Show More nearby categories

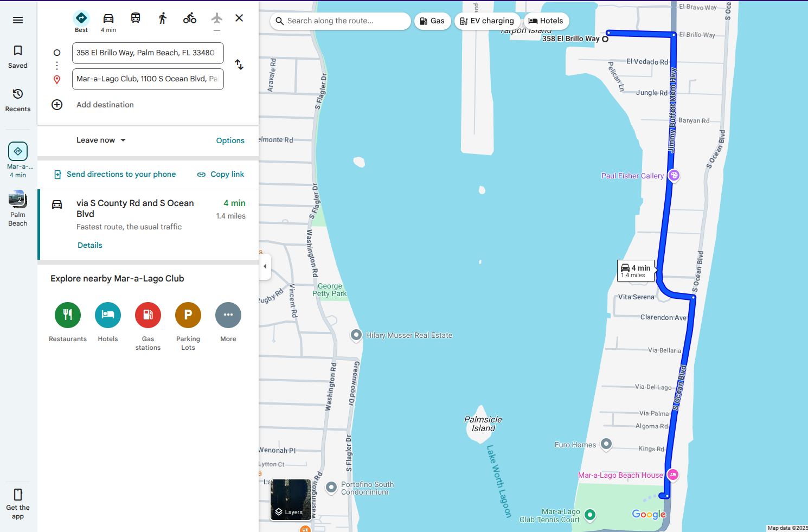click(228, 323)
